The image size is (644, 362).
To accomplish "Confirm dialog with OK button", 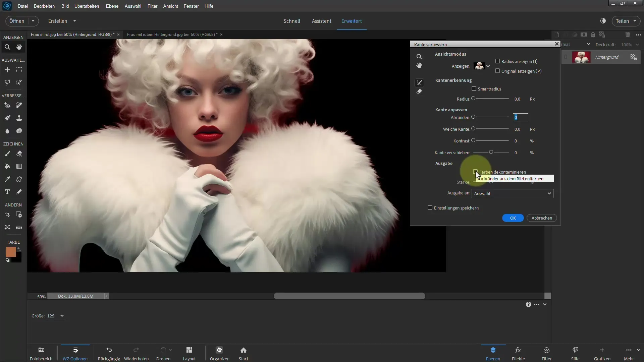I will pos(513,218).
